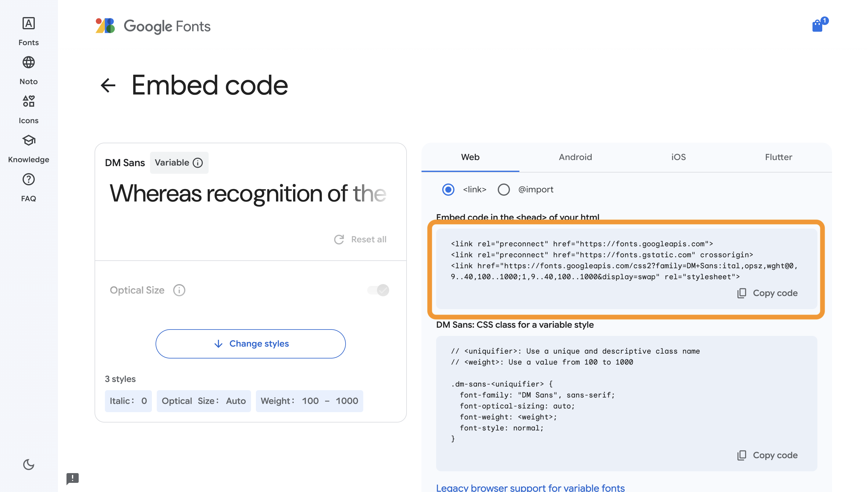The width and height of the screenshot is (868, 492).
Task: Open the Fonts section in sidebar
Action: 28,31
